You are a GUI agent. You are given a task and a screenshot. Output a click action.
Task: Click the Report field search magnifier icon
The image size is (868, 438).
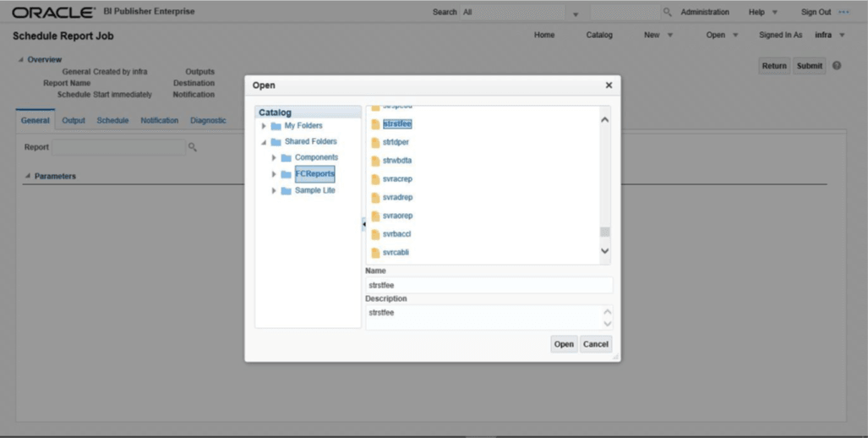tap(192, 147)
